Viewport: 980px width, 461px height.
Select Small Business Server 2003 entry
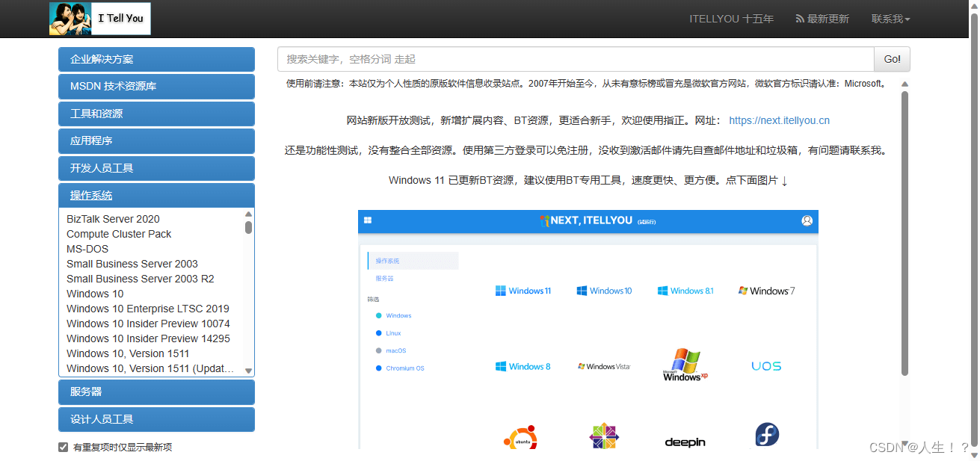click(x=132, y=264)
